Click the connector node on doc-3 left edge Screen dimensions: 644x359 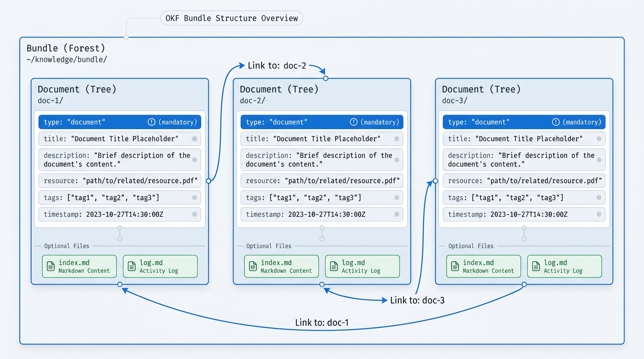[435, 181]
